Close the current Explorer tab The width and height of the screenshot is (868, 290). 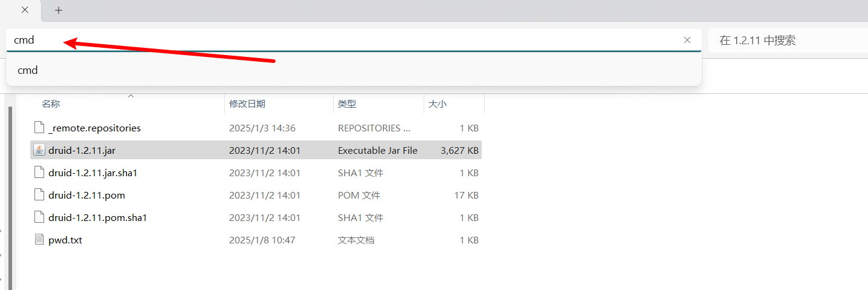24,10
